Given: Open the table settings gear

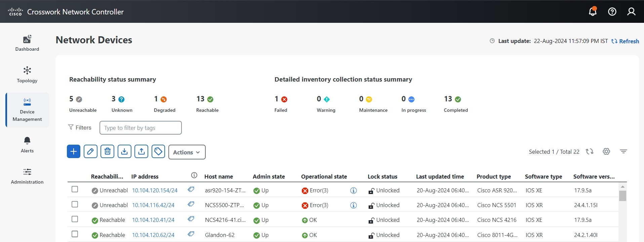Looking at the screenshot, I should tap(606, 151).
